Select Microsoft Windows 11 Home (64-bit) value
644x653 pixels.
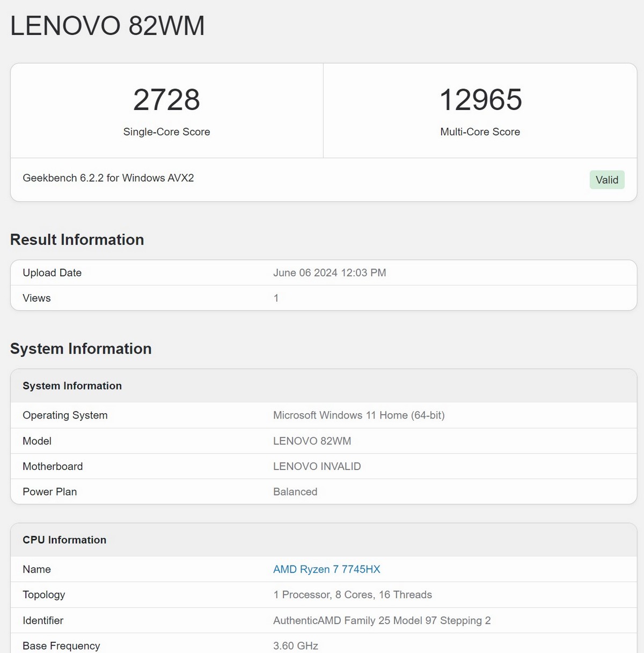coord(359,415)
